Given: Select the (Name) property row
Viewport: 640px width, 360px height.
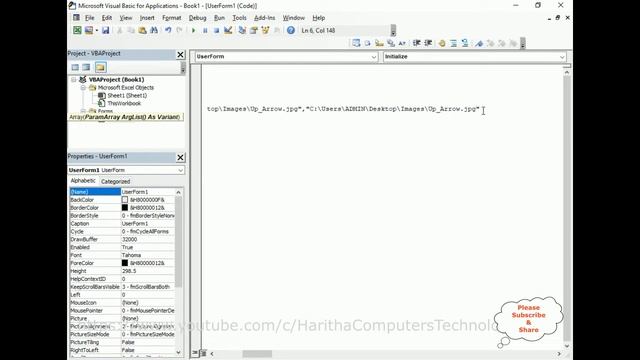Looking at the screenshot, I should point(122,192).
